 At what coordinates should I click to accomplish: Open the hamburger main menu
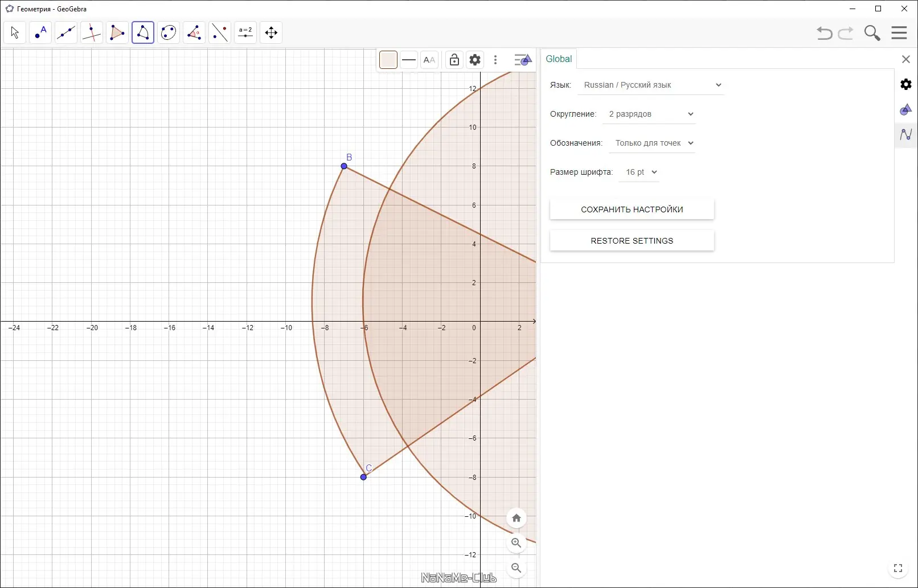(x=899, y=33)
